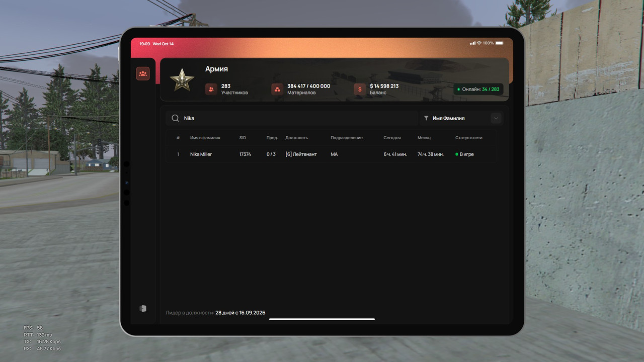Click the magnifier search icon
The image size is (644, 362).
[x=176, y=118]
